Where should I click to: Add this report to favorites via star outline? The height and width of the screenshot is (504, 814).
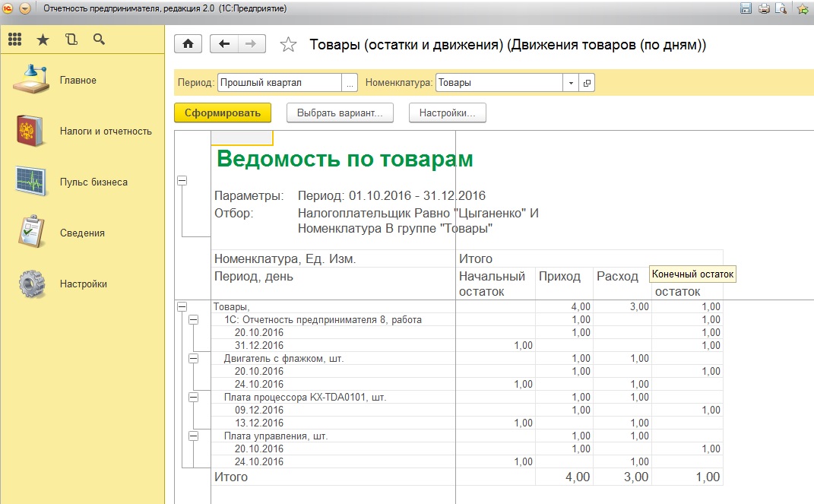pyautogui.click(x=288, y=45)
